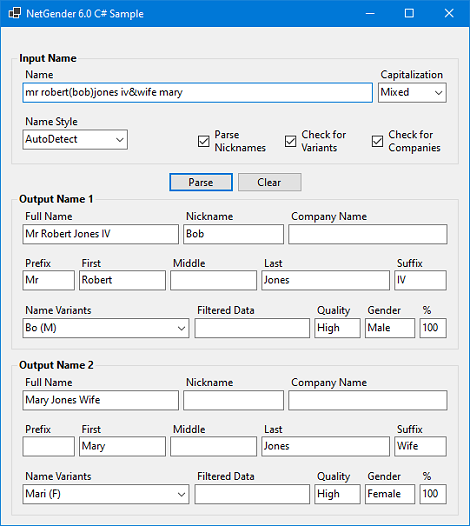470x526 pixels.
Task: Click the NetGender app icon in title bar
Action: [14, 13]
